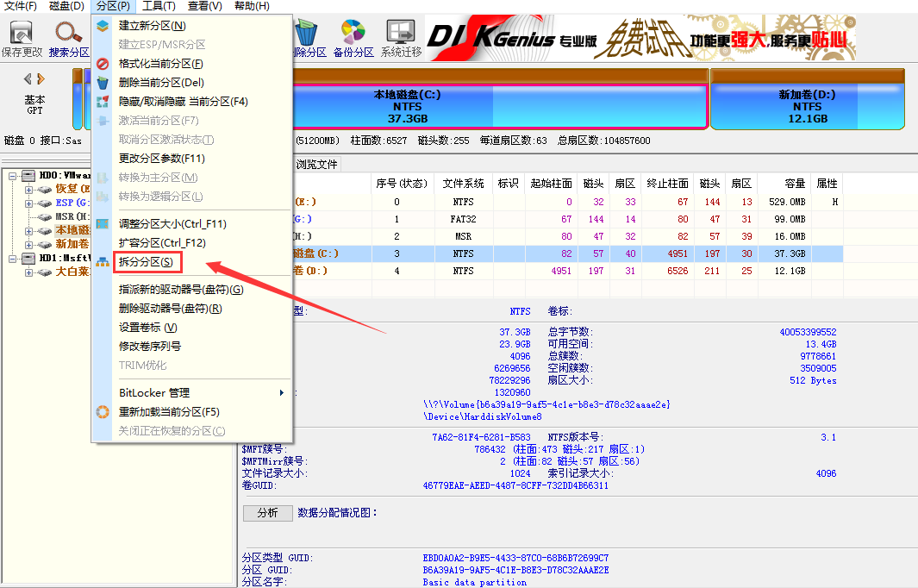Choose 指派新的驱动器号(盘符) menu entry
This screenshot has width=918, height=588.
[x=192, y=290]
